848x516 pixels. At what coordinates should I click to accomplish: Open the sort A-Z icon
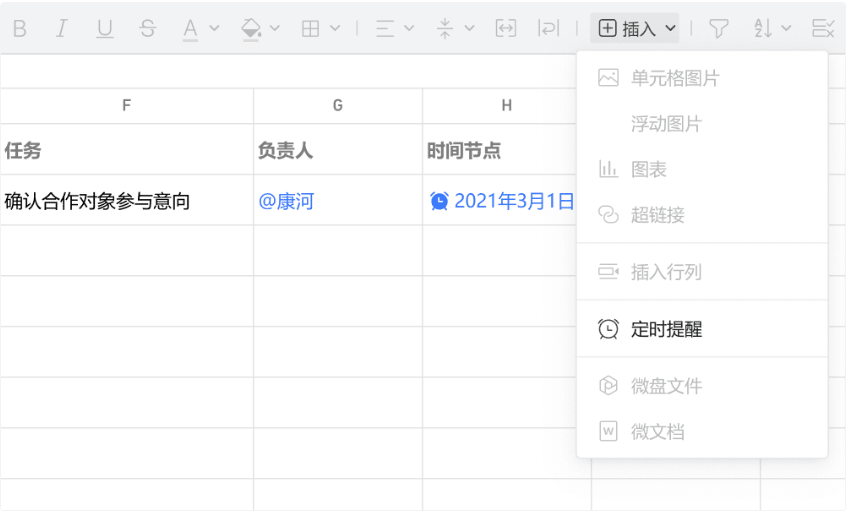[763, 29]
